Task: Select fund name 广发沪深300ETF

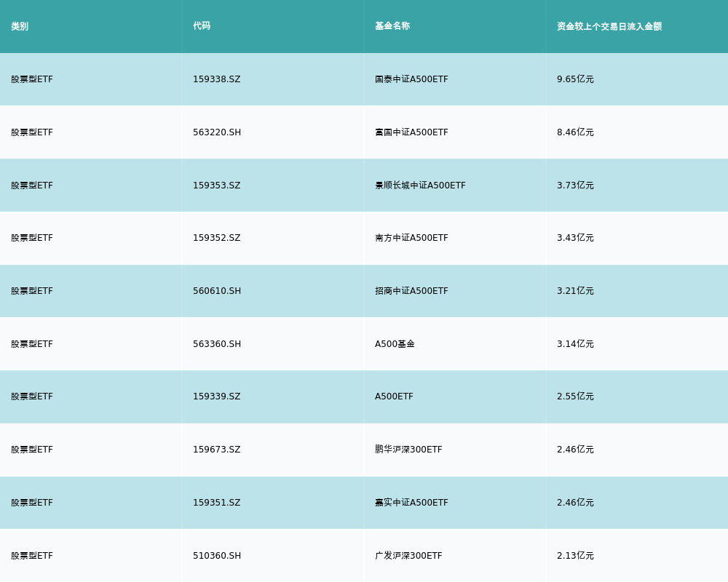Action: (408, 556)
